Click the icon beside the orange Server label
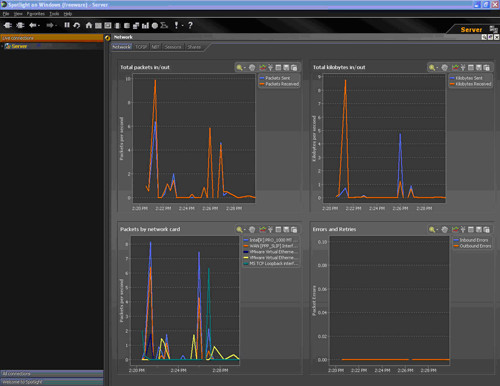 pyautogui.click(x=493, y=29)
